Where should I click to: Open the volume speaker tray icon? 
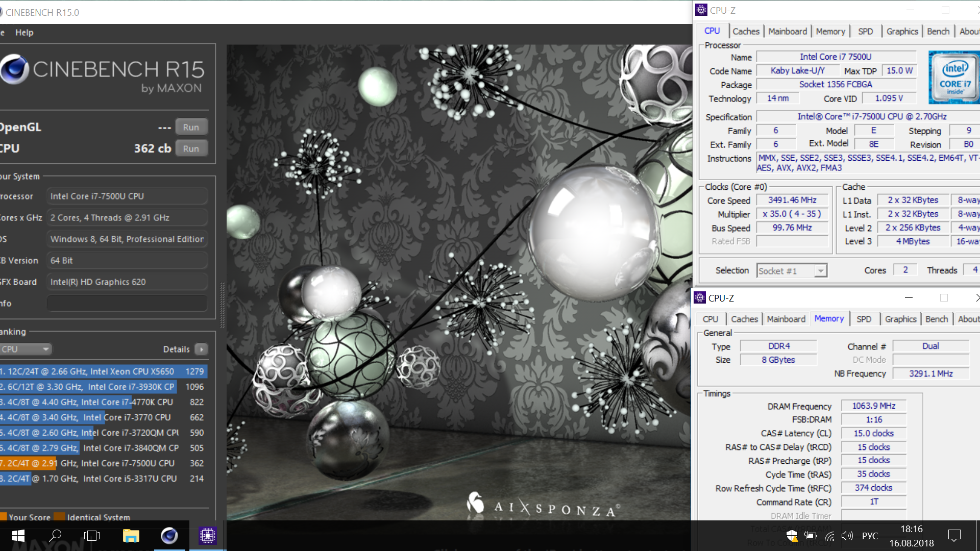847,536
